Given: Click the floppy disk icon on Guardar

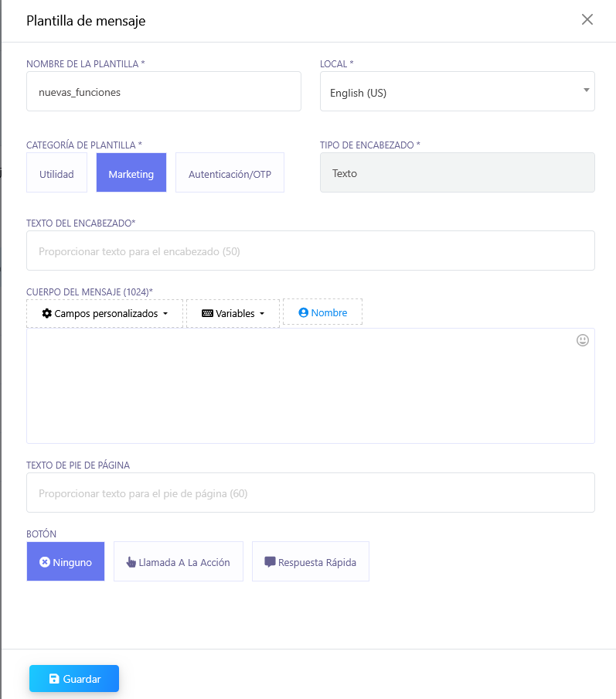Looking at the screenshot, I should click(54, 679).
